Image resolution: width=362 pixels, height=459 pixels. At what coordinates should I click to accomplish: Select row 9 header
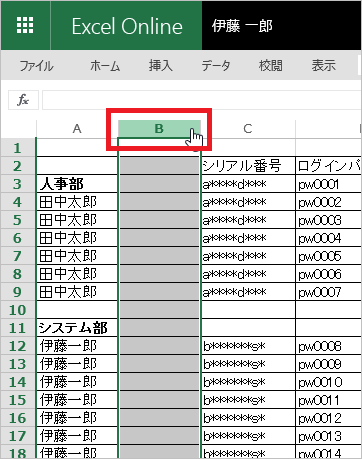[18, 292]
